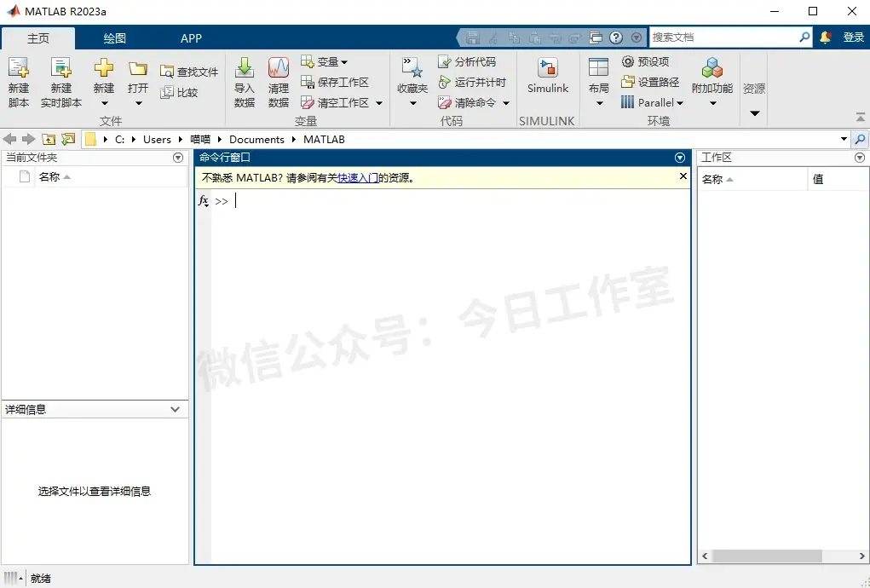This screenshot has width=870, height=588.
Task: Click Clear Workspace (清空工作区)
Action: [x=335, y=102]
